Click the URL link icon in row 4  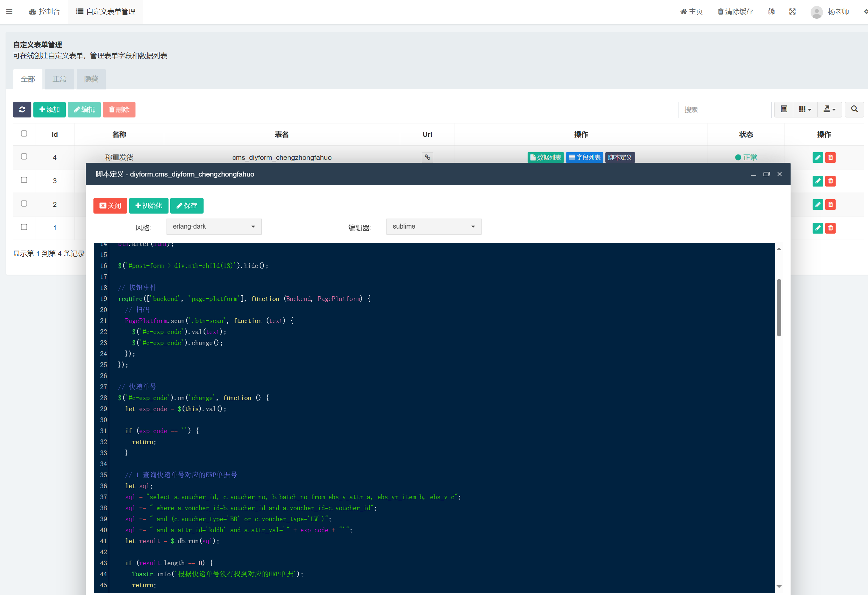[427, 157]
